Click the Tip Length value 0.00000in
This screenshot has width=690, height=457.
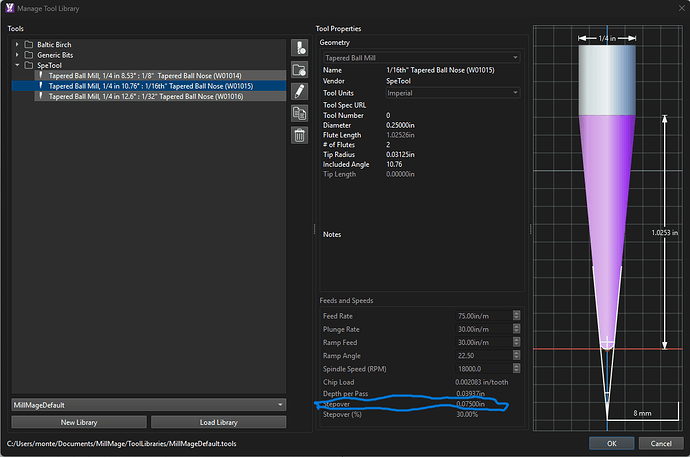[x=400, y=174]
